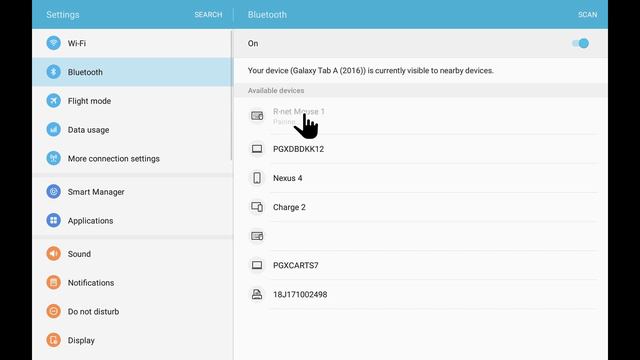
Task: Open More connection settings
Action: [x=132, y=158]
